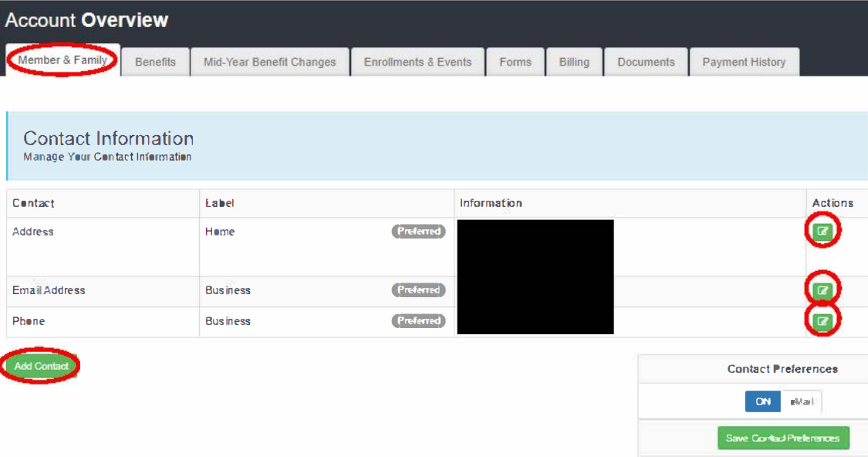Click the Preferred badge on Email Address row
This screenshot has width=868, height=457.
tap(419, 290)
